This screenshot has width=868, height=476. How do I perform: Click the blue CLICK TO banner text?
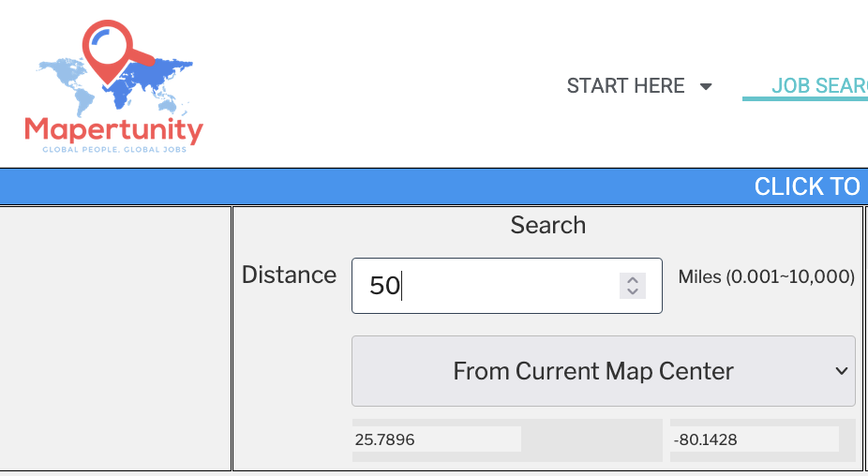806,186
